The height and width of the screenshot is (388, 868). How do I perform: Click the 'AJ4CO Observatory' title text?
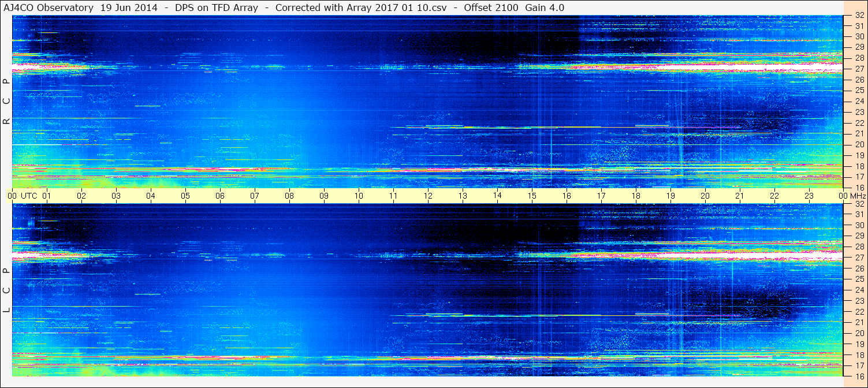pos(48,8)
